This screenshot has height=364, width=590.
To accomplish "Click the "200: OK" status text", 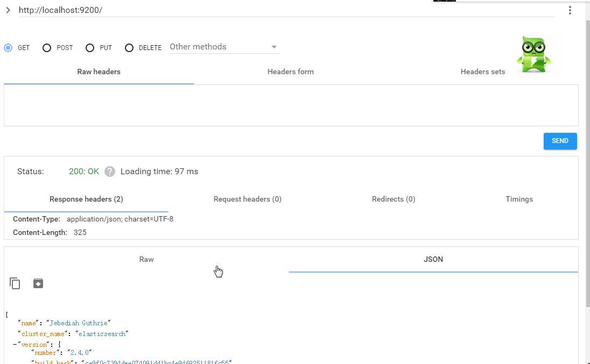I will pos(84,172).
